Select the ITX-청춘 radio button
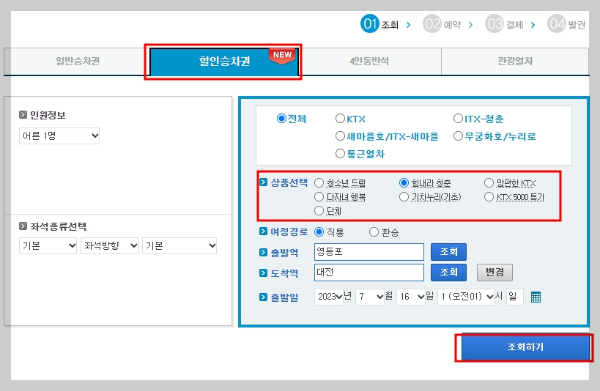 coord(458,118)
